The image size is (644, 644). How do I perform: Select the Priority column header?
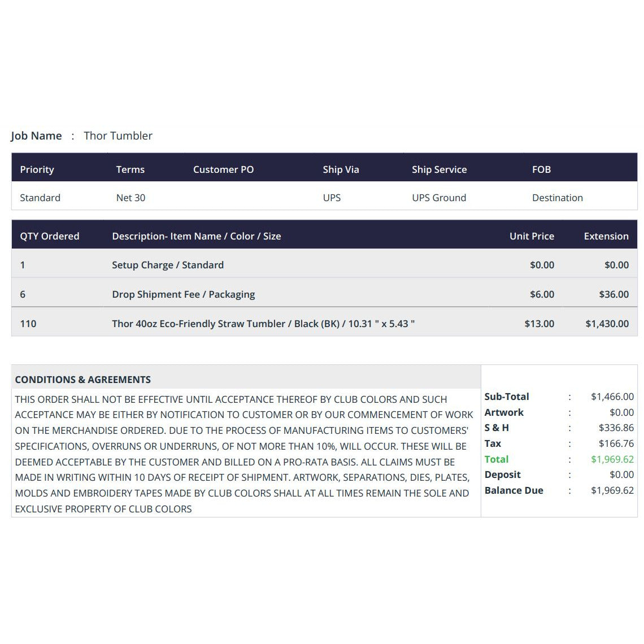coord(37,169)
